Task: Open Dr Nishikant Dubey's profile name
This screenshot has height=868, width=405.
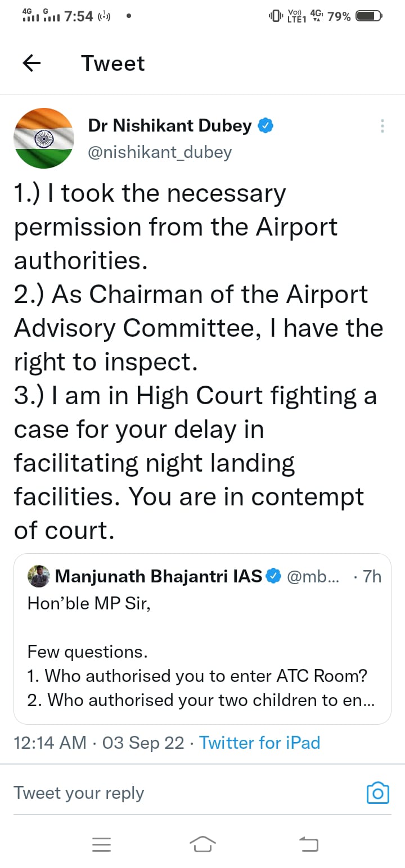Action: point(169,126)
